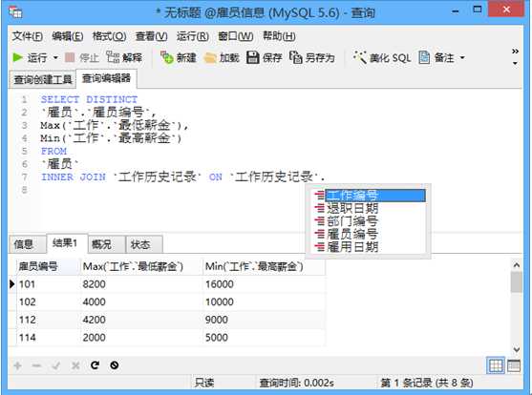This screenshot has width=532, height=395.
Task: Select cell 16000 in results
Action: tap(264, 284)
